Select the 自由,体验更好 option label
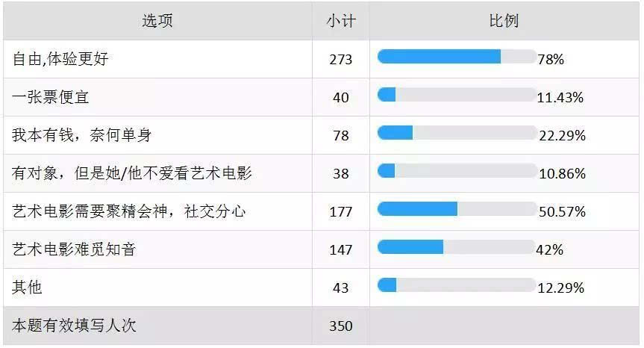This screenshot has height=348, width=644. click(x=61, y=59)
